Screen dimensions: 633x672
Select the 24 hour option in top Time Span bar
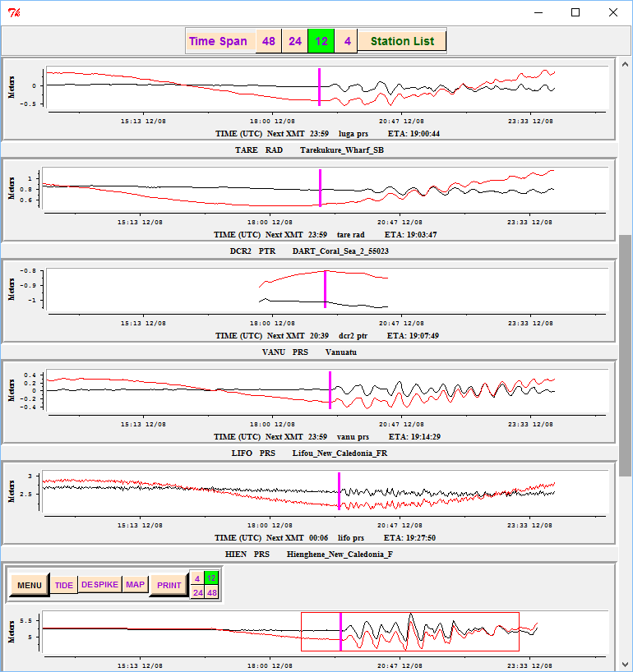point(294,41)
